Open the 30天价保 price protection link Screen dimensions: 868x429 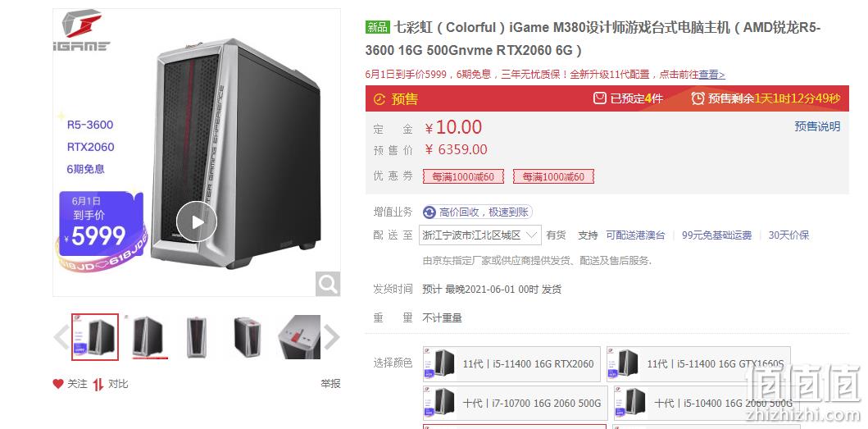click(x=788, y=235)
